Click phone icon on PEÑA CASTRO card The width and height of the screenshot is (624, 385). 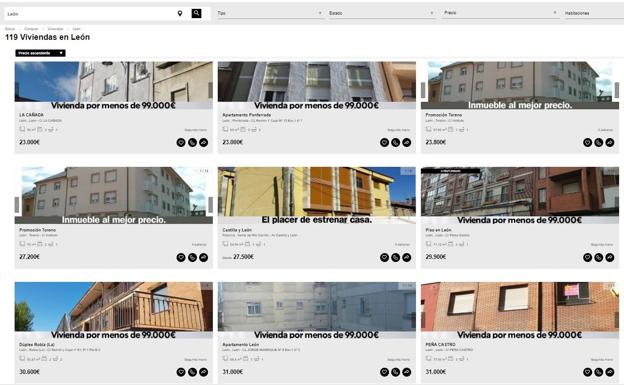pos(599,372)
